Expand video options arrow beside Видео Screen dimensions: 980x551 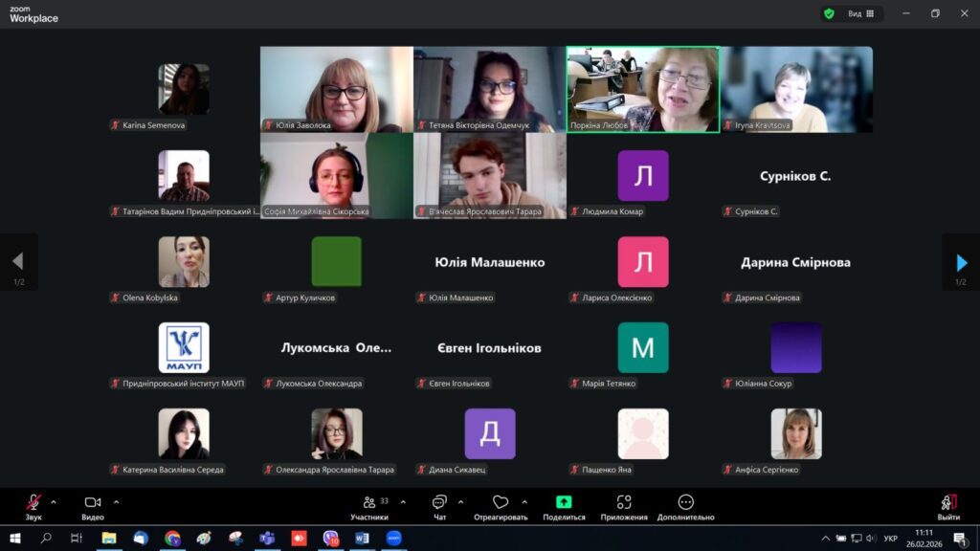pyautogui.click(x=117, y=501)
